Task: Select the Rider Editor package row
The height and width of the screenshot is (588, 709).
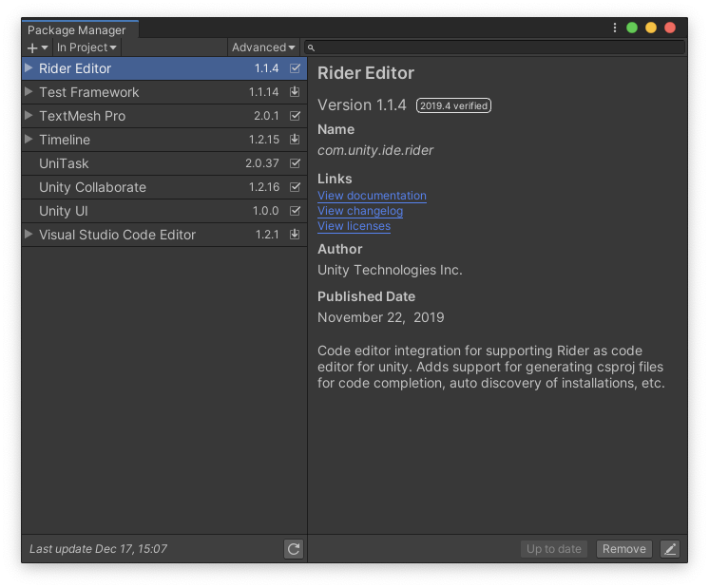Action: click(164, 68)
